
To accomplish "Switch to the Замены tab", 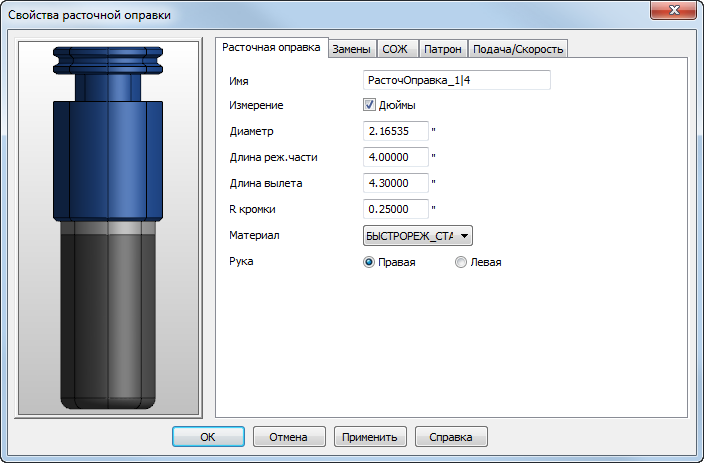I will click(x=352, y=49).
